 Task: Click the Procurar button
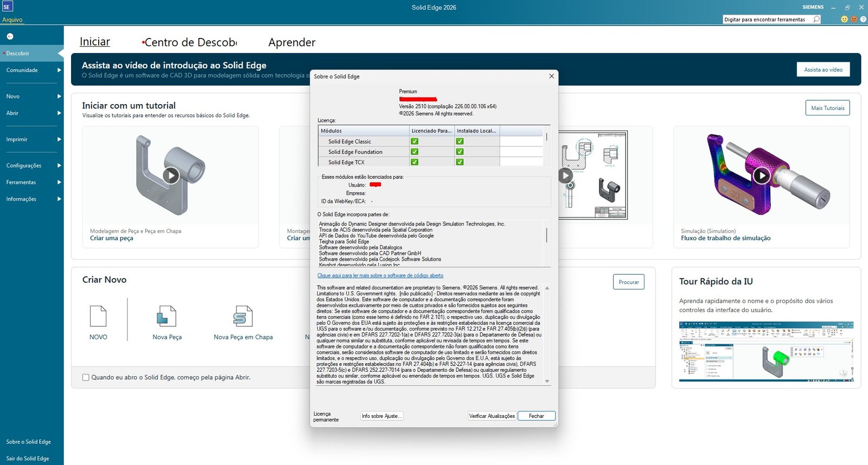click(629, 282)
